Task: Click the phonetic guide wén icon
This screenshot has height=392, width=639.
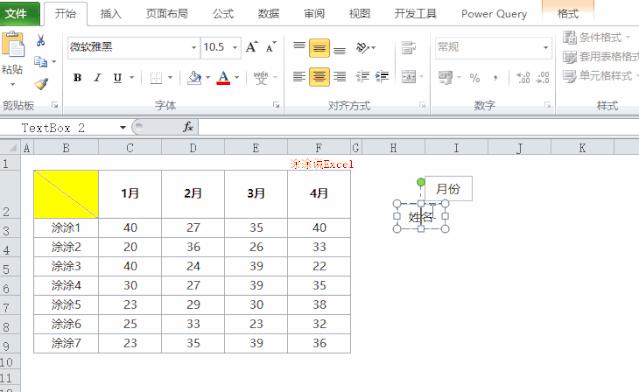Action: (261, 77)
